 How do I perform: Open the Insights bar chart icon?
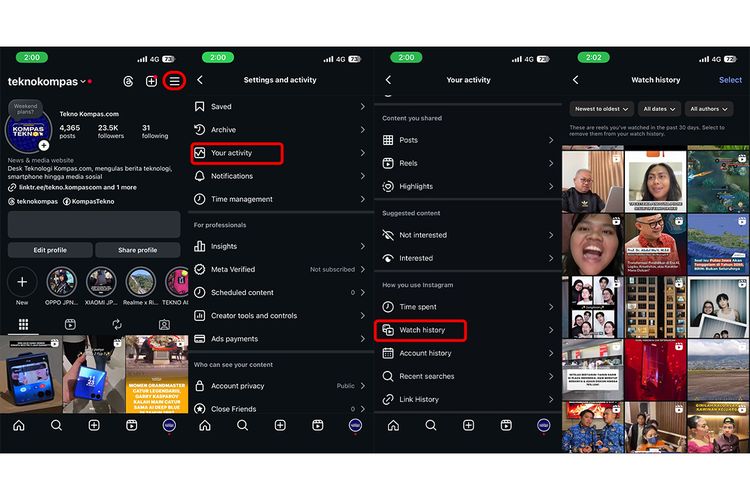(199, 246)
